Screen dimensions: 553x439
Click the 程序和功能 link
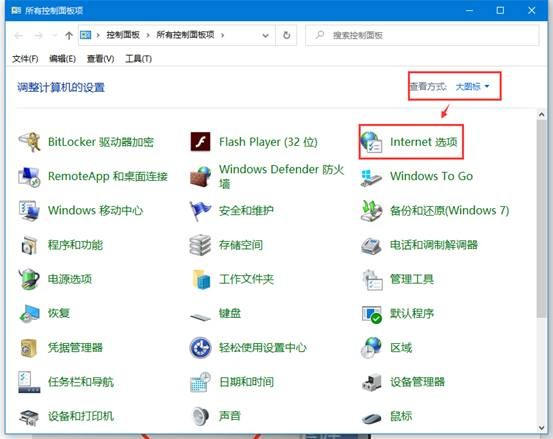pos(75,245)
